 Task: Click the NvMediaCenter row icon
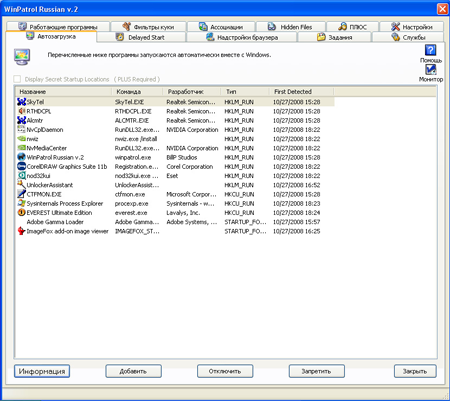click(x=21, y=148)
